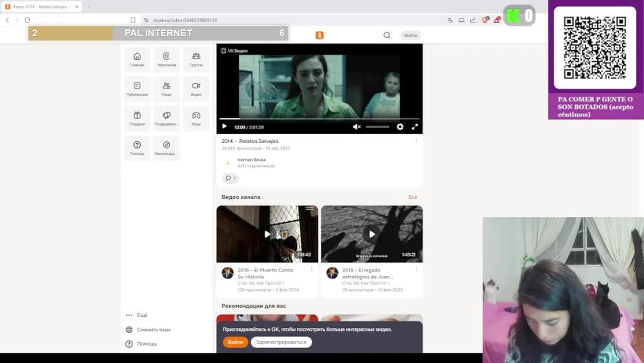Open site search with magnifier icon
Image resolution: width=644 pixels, height=363 pixels.
(387, 35)
